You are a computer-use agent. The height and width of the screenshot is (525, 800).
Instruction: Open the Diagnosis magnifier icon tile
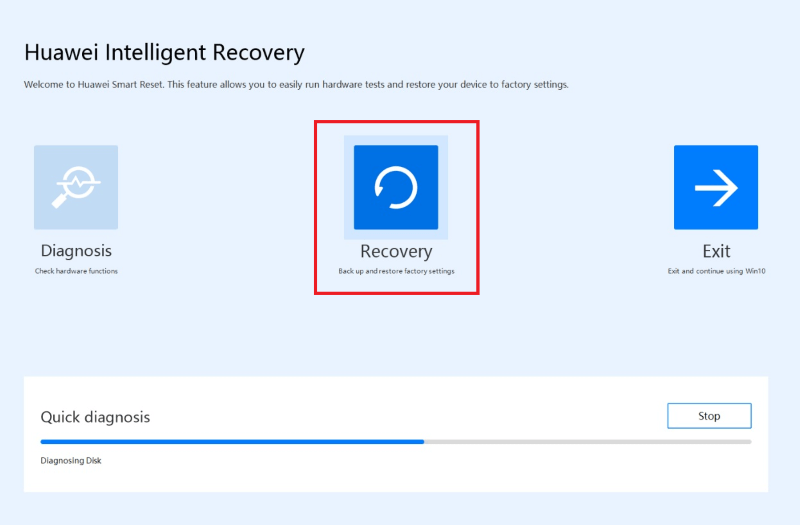(76, 187)
